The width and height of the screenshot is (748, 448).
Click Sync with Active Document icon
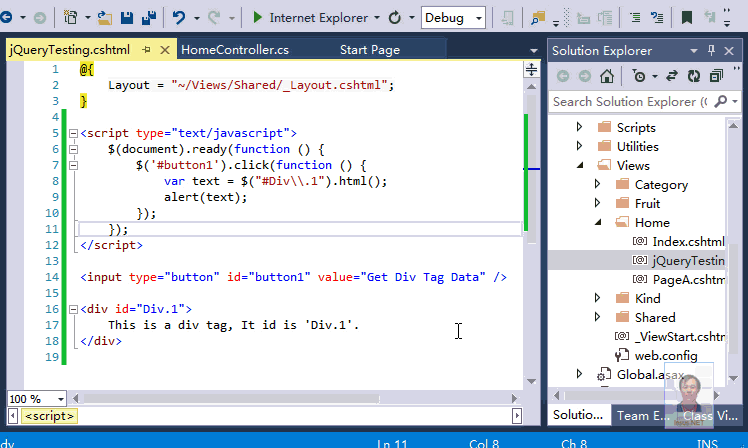pyautogui.click(x=672, y=76)
